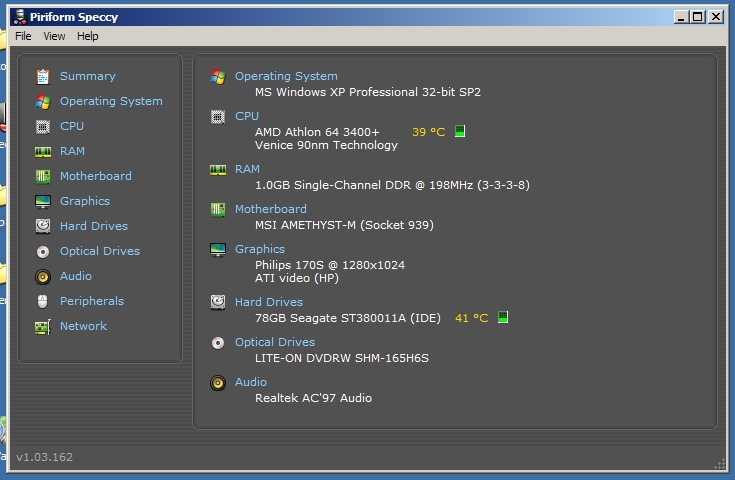Image resolution: width=735 pixels, height=480 pixels.
Task: Click the Motherboard heading link in summary
Action: point(270,209)
